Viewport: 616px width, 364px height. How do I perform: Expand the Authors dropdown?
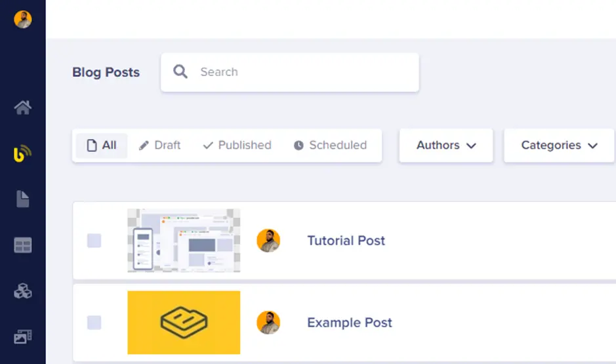pos(446,146)
